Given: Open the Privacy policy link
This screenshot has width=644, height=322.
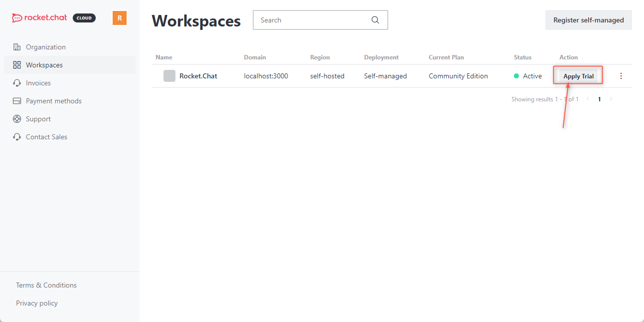Looking at the screenshot, I should [x=37, y=303].
